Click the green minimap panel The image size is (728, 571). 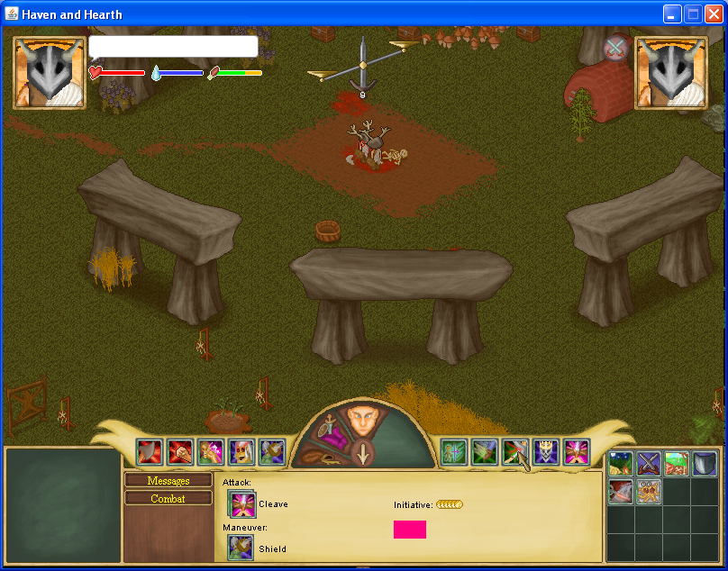click(63, 505)
